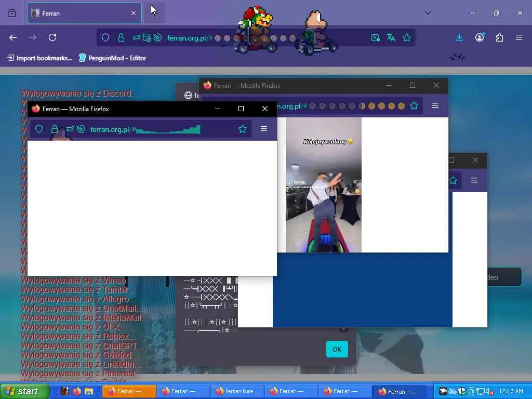Click the bookmark star in the rightmost popup
This screenshot has width=532, height=399.
pos(453,180)
